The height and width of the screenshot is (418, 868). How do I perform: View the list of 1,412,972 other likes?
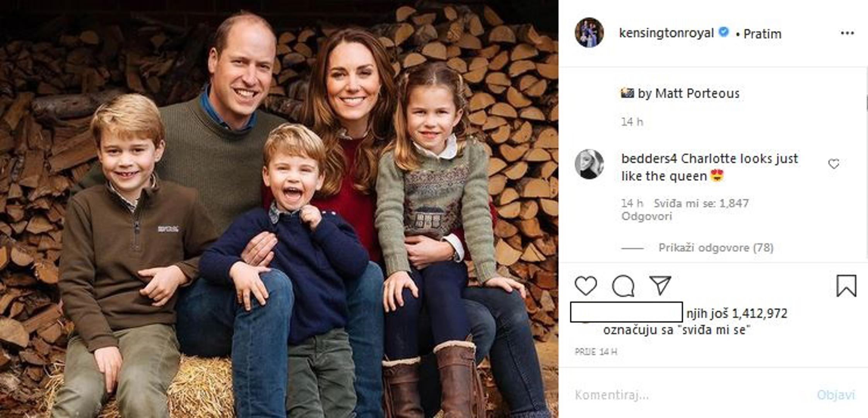click(737, 313)
